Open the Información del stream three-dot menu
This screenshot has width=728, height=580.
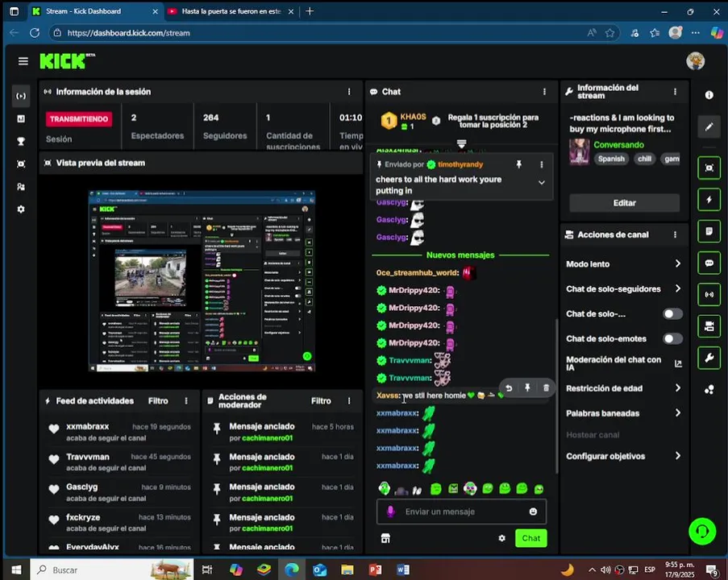tap(675, 92)
